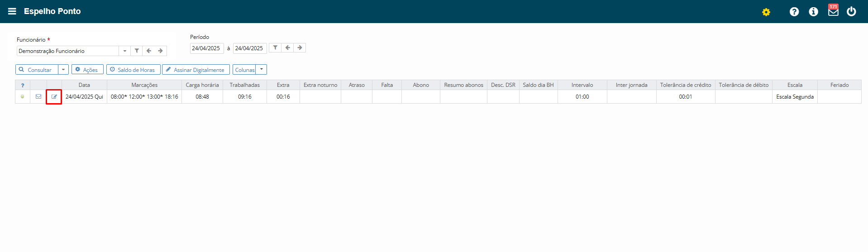This screenshot has height=252, width=868.
Task: Select the 24/04/2025 Qui date cell
Action: tap(84, 97)
